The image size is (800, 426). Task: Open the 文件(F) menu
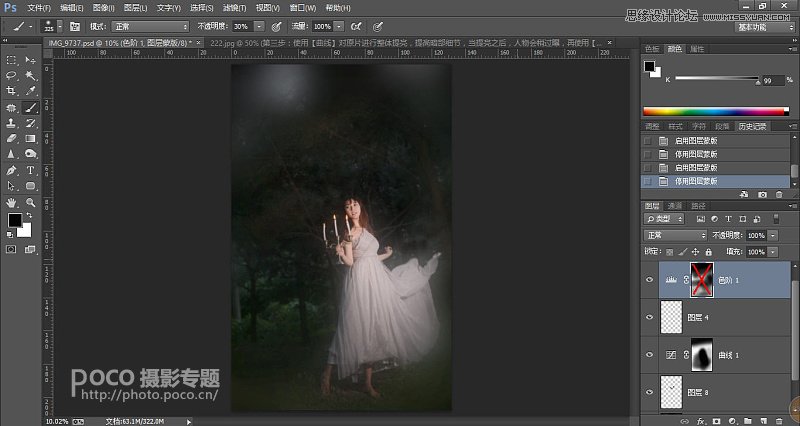tap(39, 8)
